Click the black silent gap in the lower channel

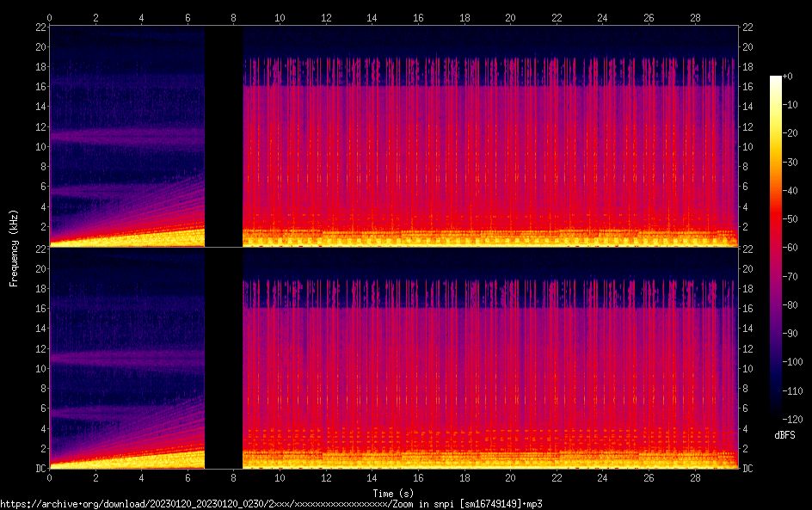224,358
